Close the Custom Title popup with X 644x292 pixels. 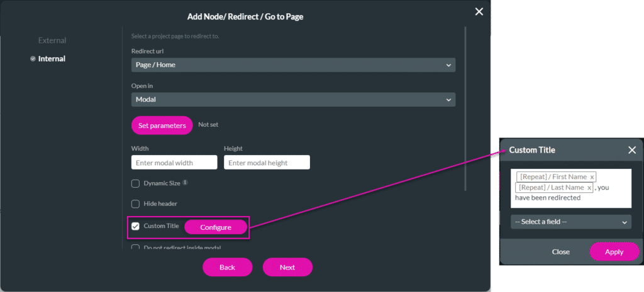[631, 150]
